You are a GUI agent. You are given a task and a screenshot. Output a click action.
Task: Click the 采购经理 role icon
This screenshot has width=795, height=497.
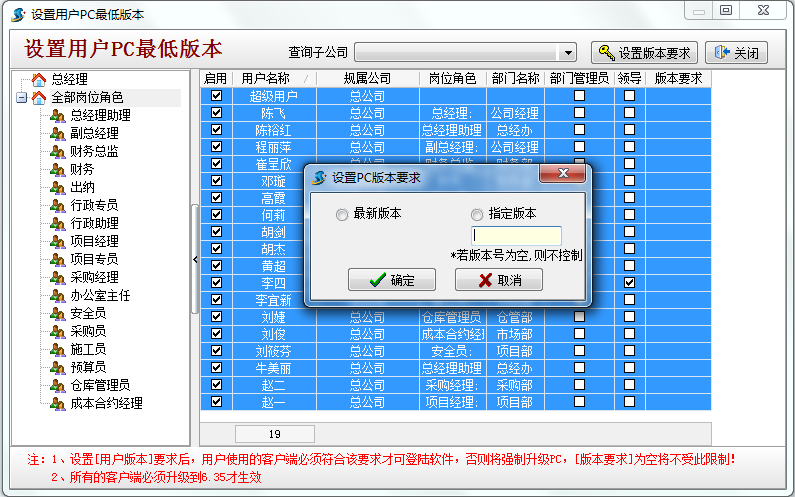57,277
